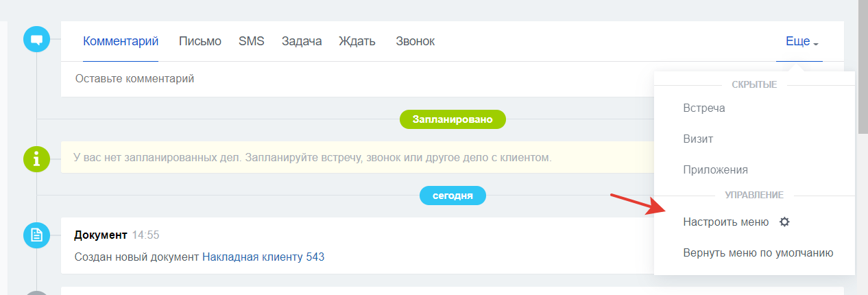Screen dimensions: 868x295
Task: Click the gear icon beside Настроить меню
Action: [785, 222]
